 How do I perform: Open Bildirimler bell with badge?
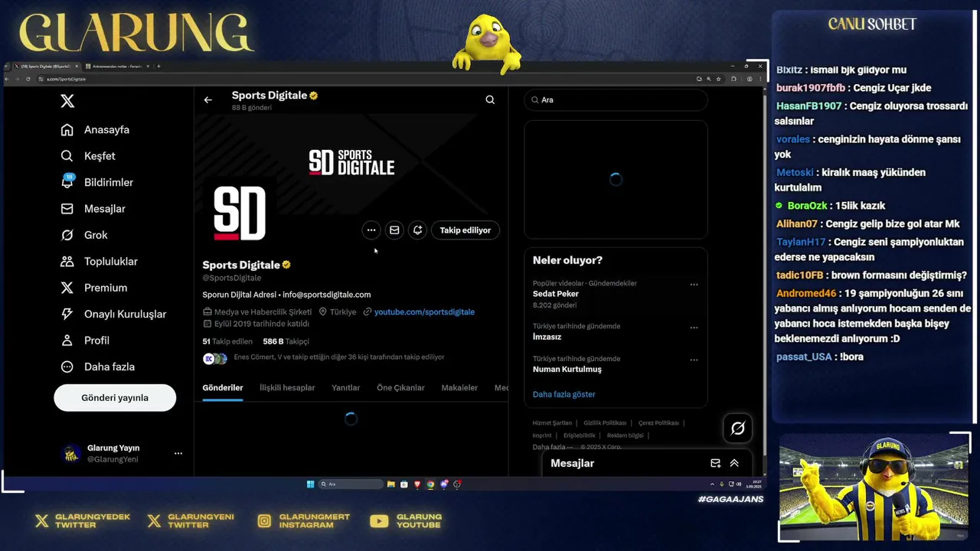pos(67,182)
